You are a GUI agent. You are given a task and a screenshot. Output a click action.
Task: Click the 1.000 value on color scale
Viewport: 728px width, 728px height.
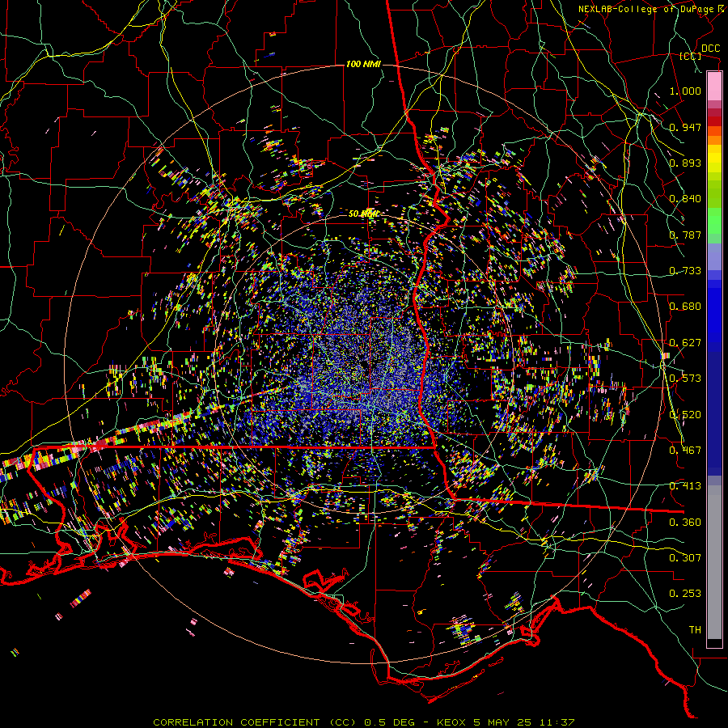coord(685,91)
